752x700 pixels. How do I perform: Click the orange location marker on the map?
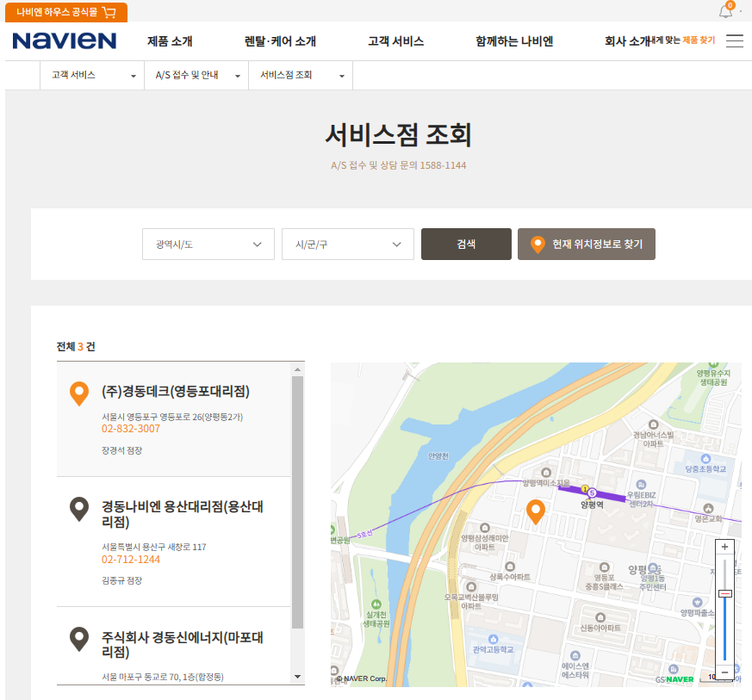(x=535, y=511)
